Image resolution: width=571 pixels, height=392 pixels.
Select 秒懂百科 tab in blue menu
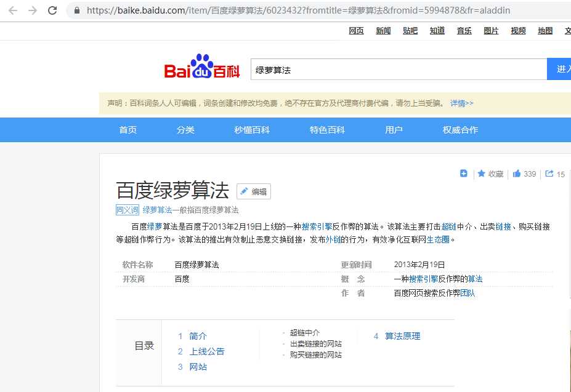pyautogui.click(x=252, y=130)
